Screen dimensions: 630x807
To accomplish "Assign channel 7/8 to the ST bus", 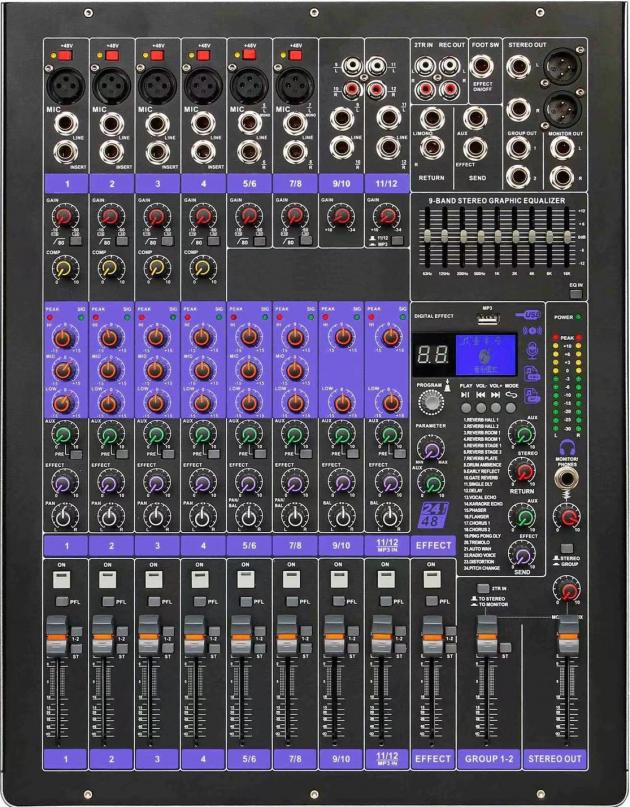I will click(306, 648).
